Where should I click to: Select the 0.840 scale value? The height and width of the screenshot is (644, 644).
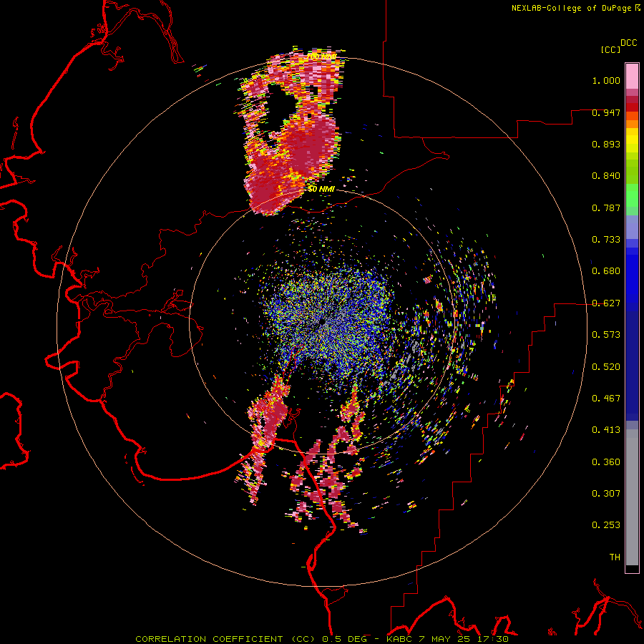[606, 176]
